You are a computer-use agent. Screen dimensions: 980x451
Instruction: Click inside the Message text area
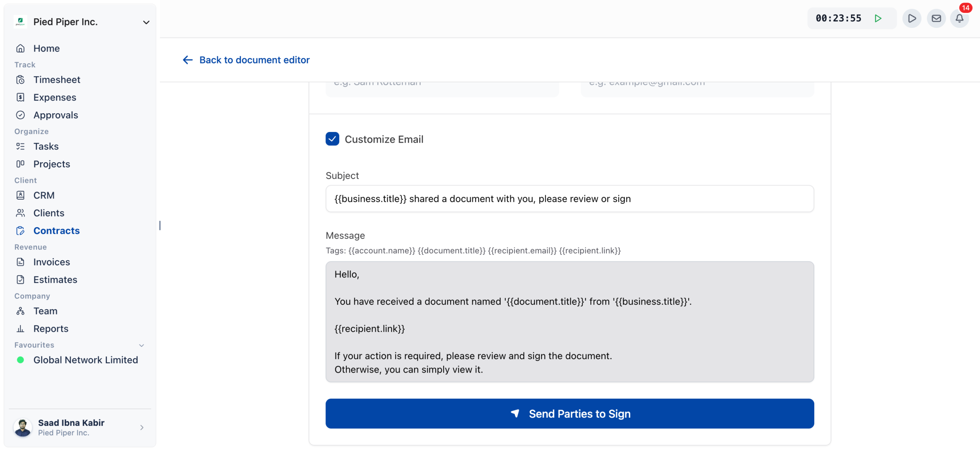click(570, 321)
